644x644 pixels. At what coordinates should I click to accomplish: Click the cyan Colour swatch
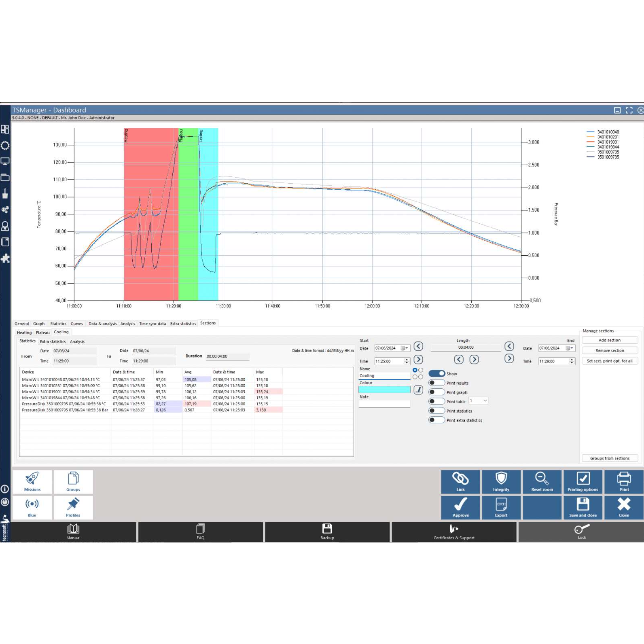click(x=384, y=390)
